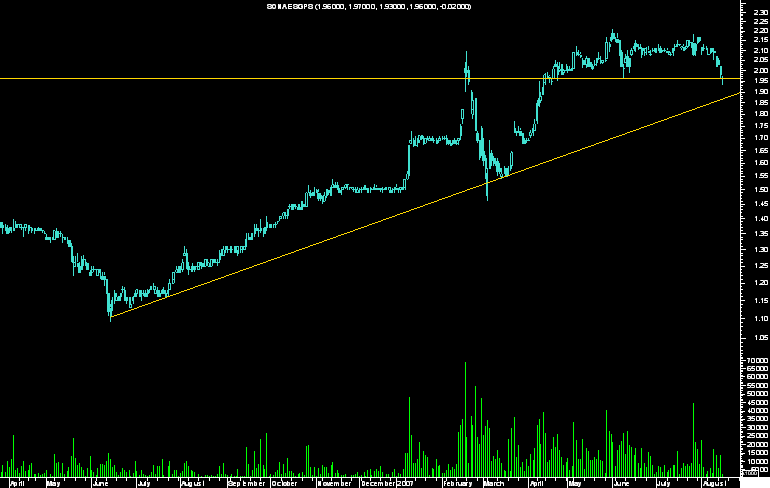The height and width of the screenshot is (488, 770).
Task: Click the June label right after 2007's May
Action: (621, 483)
